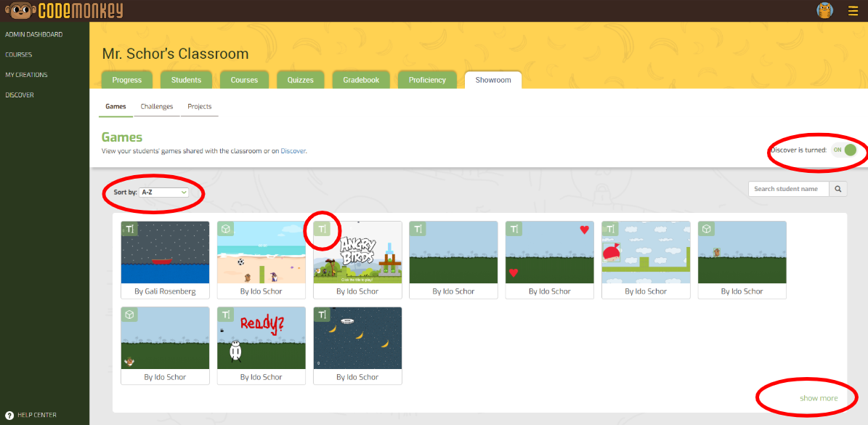868x425 pixels.
Task: Switch to the Gradebook tab
Action: tap(361, 80)
